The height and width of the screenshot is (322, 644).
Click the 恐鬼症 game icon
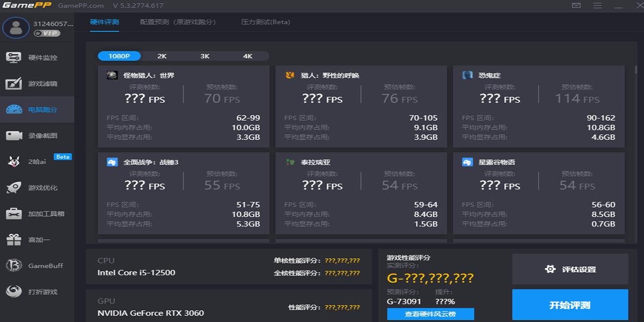(467, 75)
